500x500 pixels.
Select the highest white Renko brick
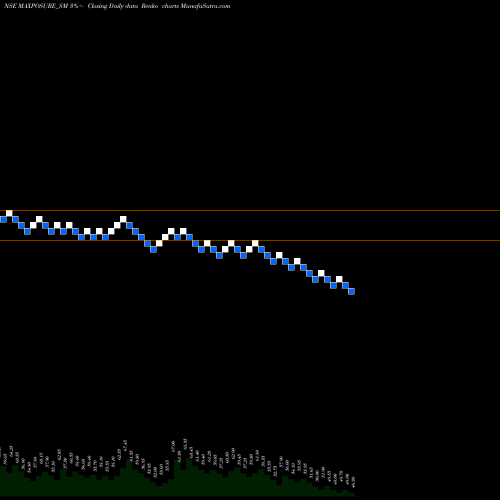(9, 213)
